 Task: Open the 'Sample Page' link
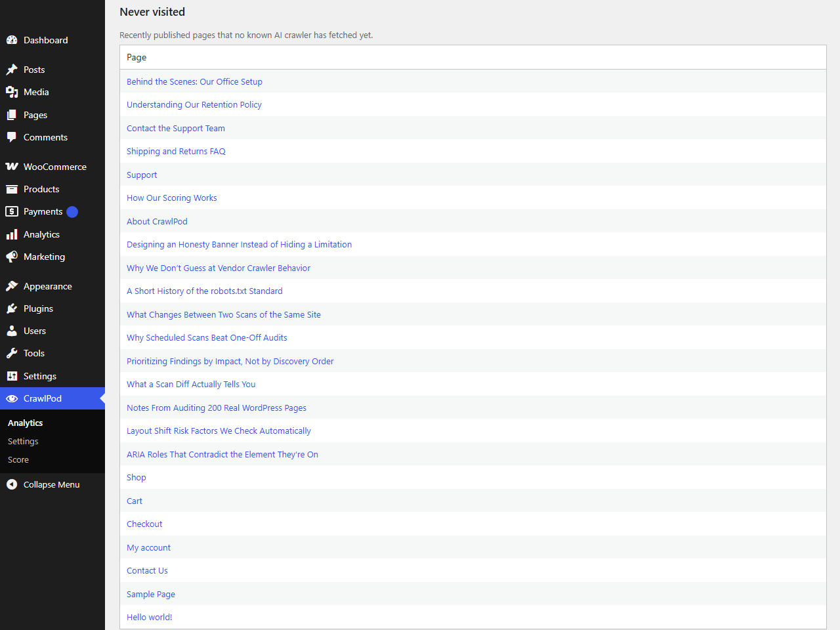[151, 594]
